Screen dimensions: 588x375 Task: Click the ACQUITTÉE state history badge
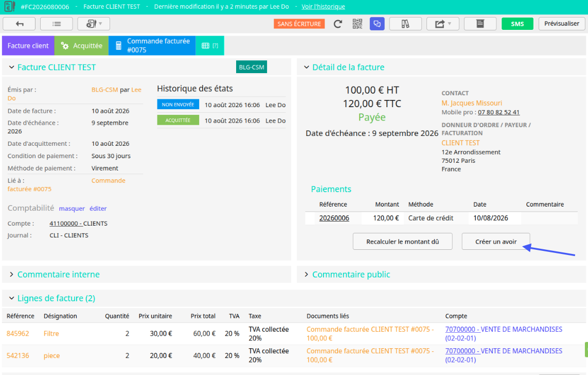178,121
